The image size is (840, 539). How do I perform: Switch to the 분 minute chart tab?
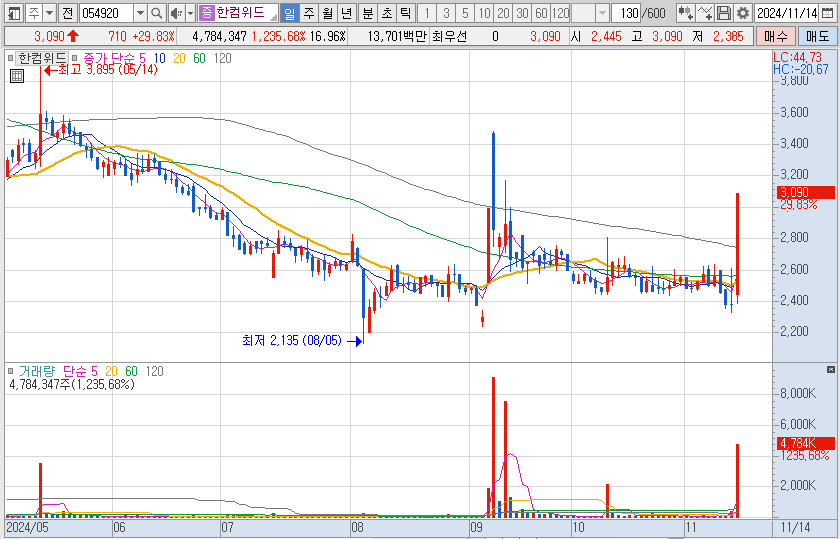tap(368, 13)
